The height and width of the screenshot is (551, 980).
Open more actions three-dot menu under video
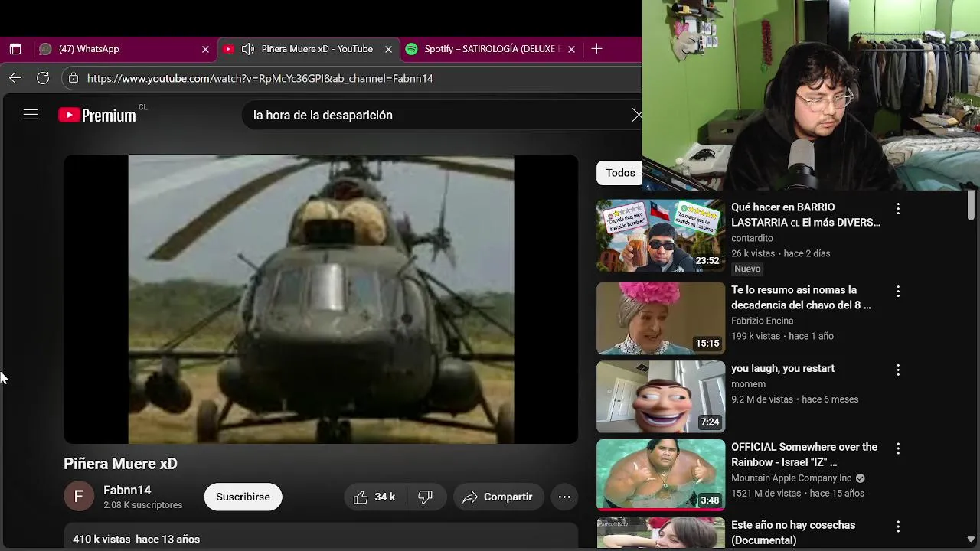point(564,497)
